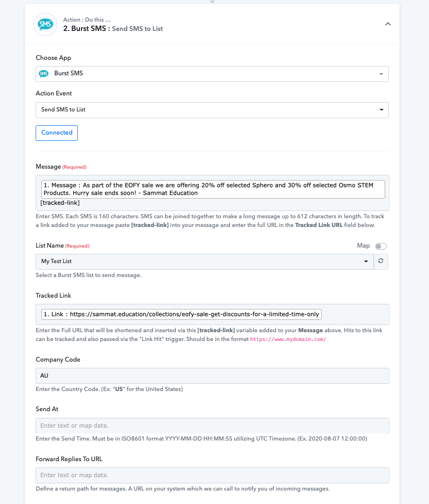The width and height of the screenshot is (429, 504).
Task: Click the connector arrow above the action card
Action: [212, 2]
